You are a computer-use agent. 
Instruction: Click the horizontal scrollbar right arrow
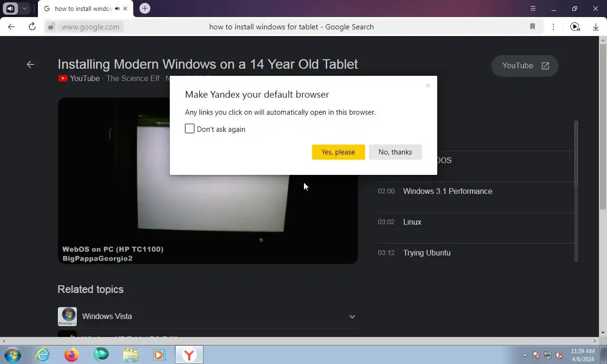pyautogui.click(x=596, y=341)
